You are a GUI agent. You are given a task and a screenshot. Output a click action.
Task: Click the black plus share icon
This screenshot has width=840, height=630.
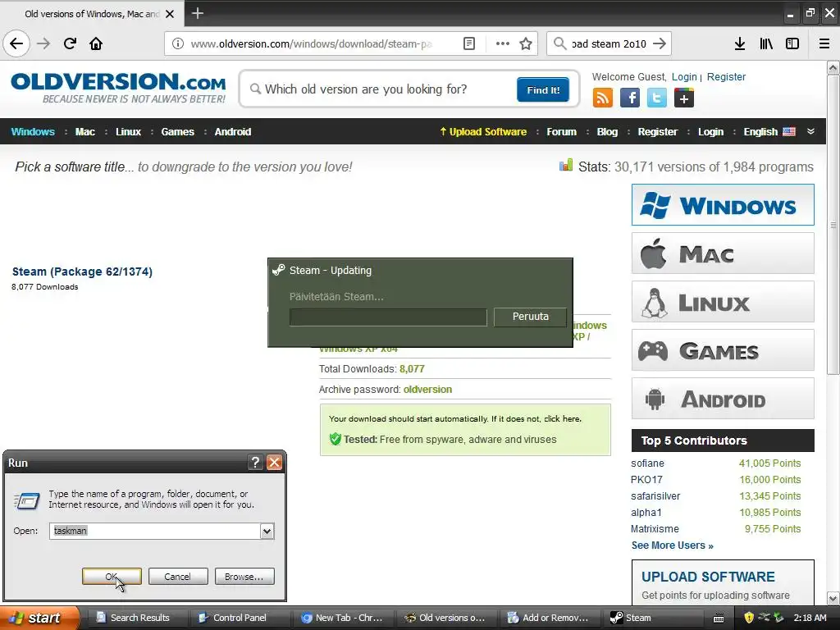pos(684,98)
